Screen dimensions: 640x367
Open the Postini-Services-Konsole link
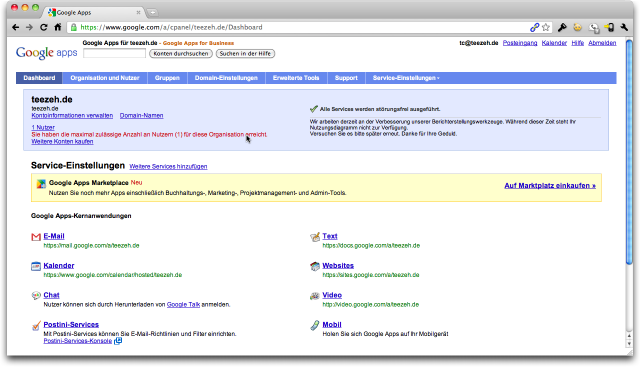point(78,341)
